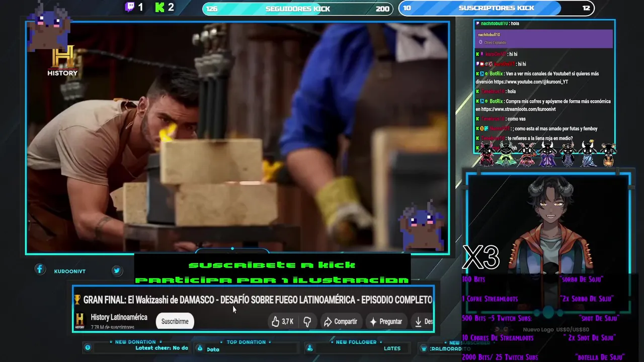Click the video scrubber dot on progress bar

pyautogui.click(x=232, y=248)
